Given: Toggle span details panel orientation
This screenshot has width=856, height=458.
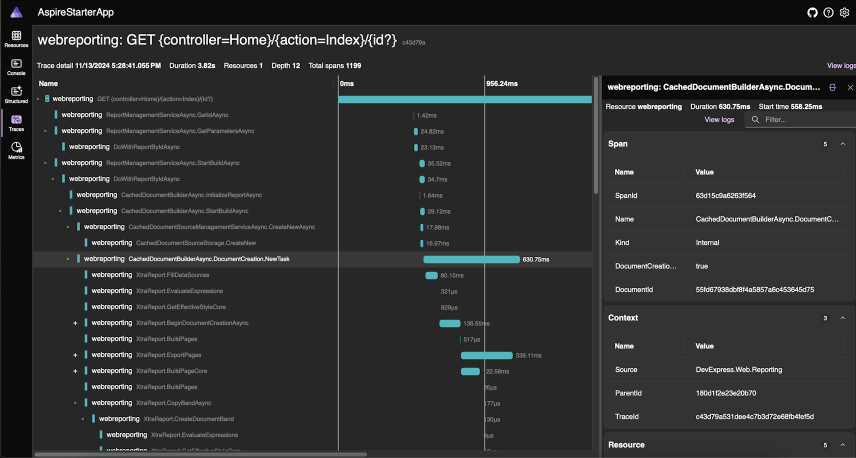Looking at the screenshot, I should tap(833, 88).
